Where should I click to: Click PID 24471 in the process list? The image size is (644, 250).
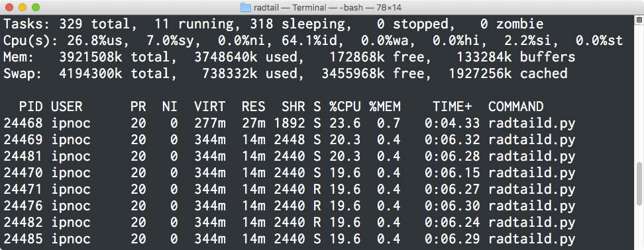(x=23, y=189)
